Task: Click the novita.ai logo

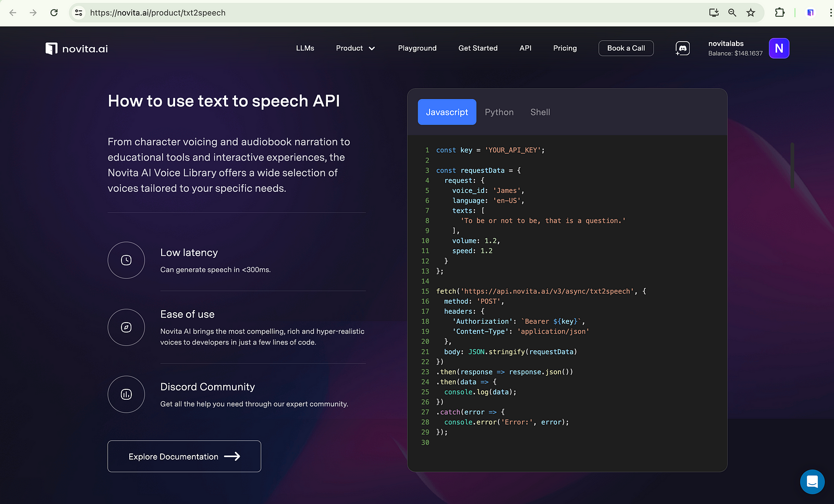Action: [x=77, y=48]
